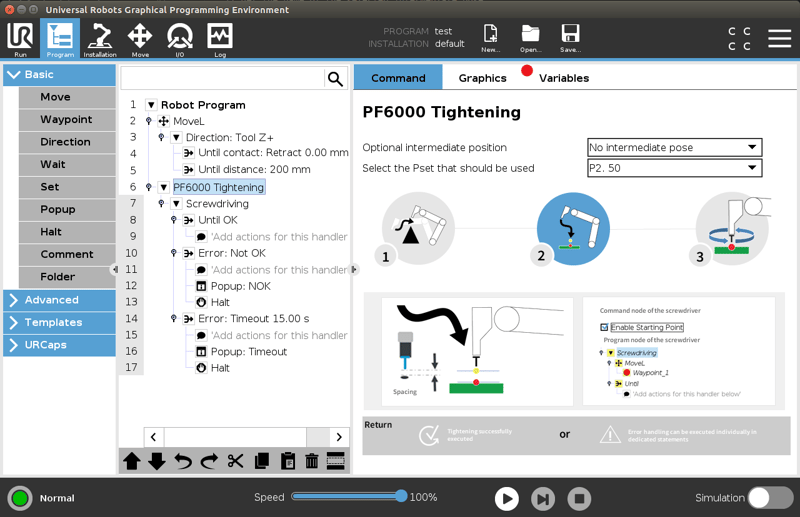The height and width of the screenshot is (517, 800).
Task: Move node up with the up arrow
Action: click(x=132, y=461)
